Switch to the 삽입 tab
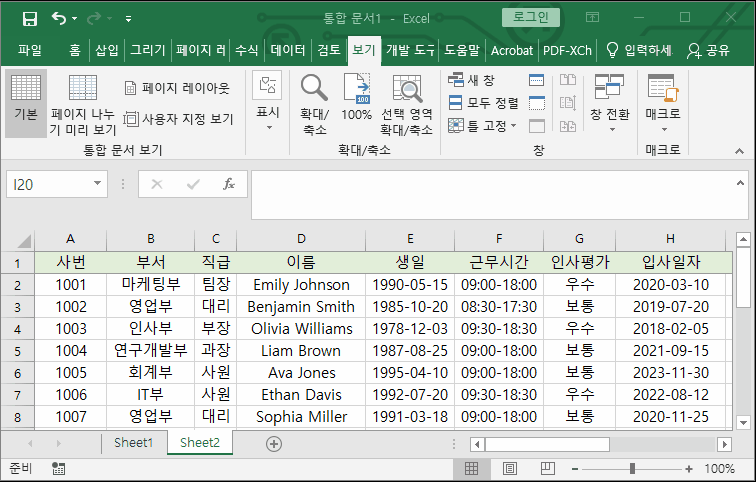The width and height of the screenshot is (756, 482). 107,50
